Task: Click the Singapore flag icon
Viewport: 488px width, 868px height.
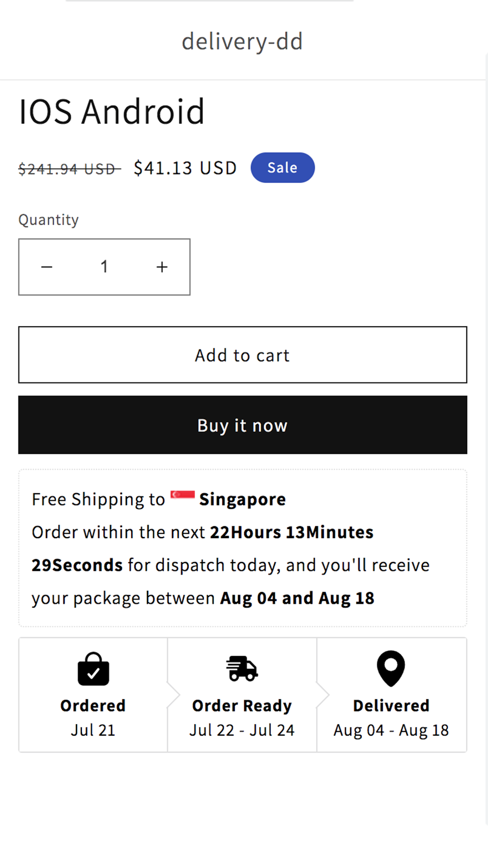Action: pyautogui.click(x=182, y=496)
